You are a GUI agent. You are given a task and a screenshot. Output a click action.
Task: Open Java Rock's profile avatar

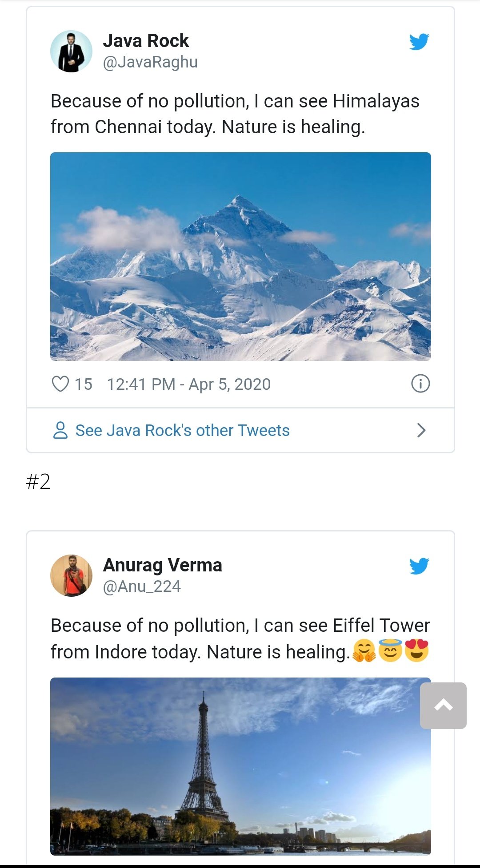coord(71,52)
